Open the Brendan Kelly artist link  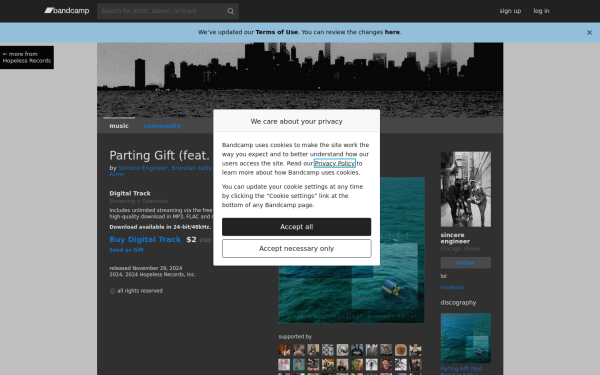tap(191, 168)
